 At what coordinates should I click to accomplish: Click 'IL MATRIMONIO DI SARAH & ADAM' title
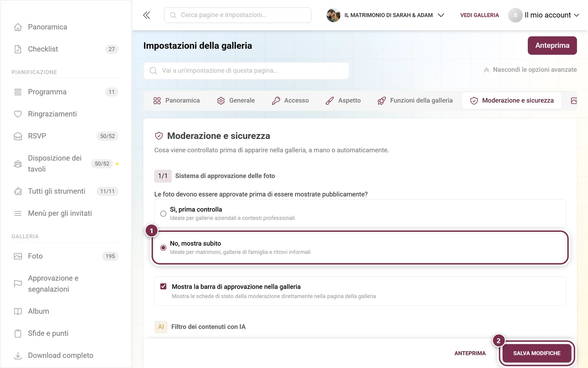point(388,15)
